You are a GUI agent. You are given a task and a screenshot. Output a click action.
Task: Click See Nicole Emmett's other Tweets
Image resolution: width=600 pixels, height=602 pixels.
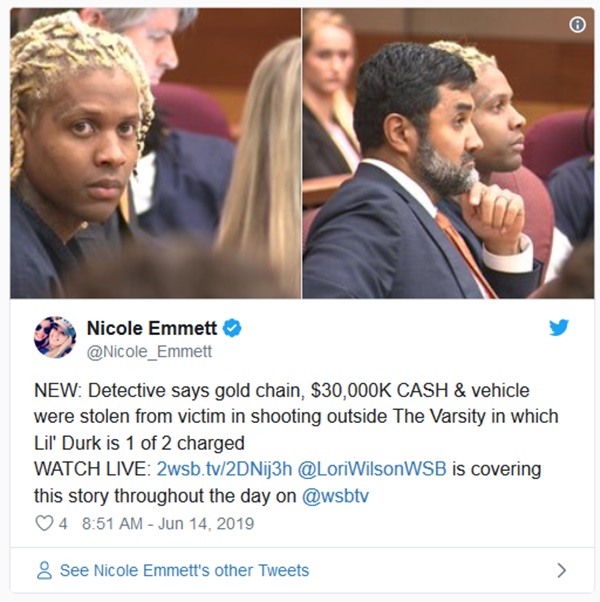point(184,571)
